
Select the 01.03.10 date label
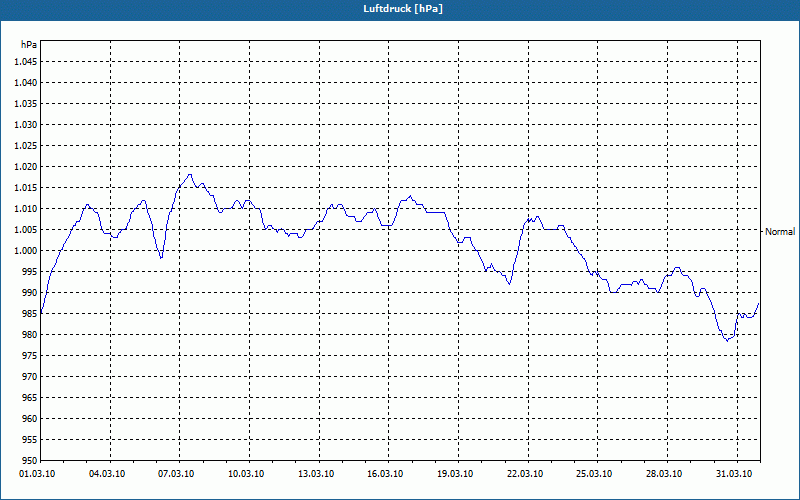(x=37, y=474)
